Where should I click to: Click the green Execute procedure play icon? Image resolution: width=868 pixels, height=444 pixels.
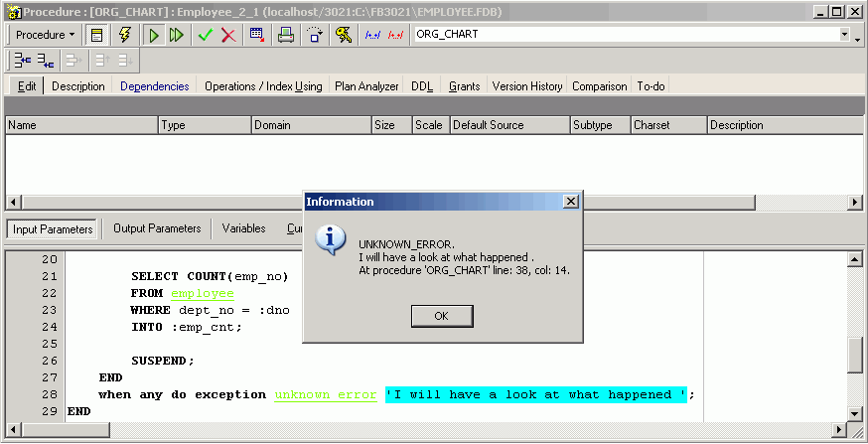click(154, 35)
